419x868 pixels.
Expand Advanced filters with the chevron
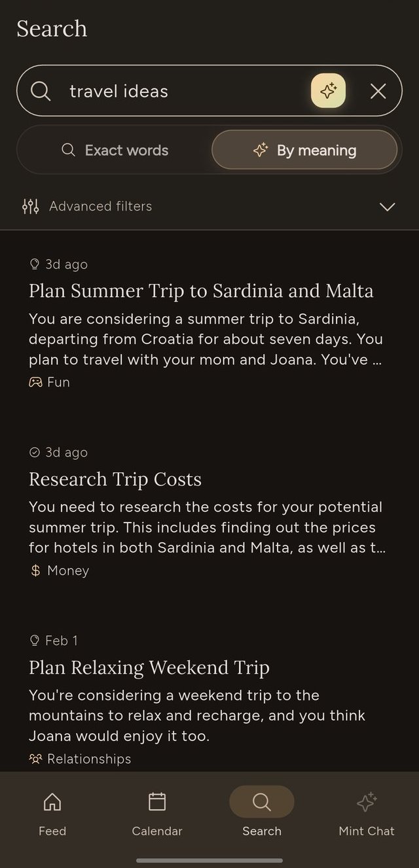[x=387, y=207]
